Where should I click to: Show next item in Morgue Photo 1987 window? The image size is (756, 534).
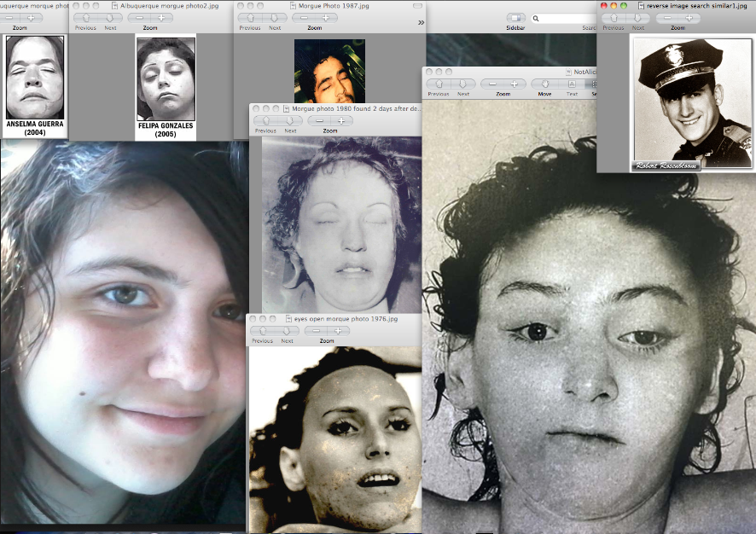pos(275,18)
